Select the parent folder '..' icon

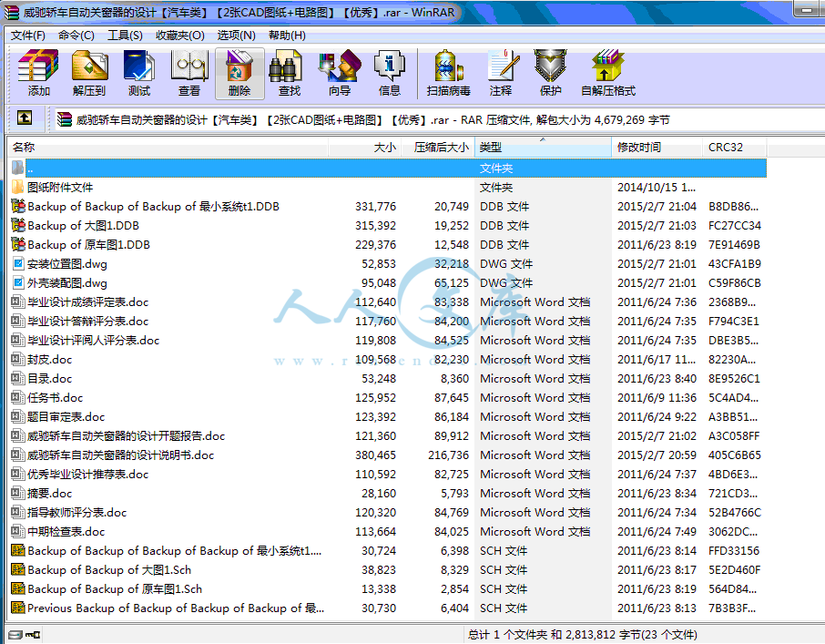(x=18, y=168)
